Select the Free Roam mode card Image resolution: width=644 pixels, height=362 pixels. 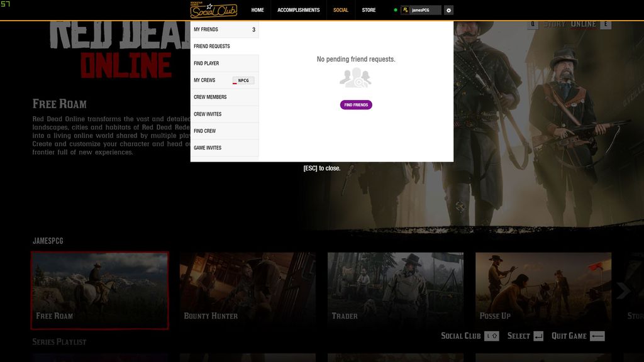tap(100, 289)
